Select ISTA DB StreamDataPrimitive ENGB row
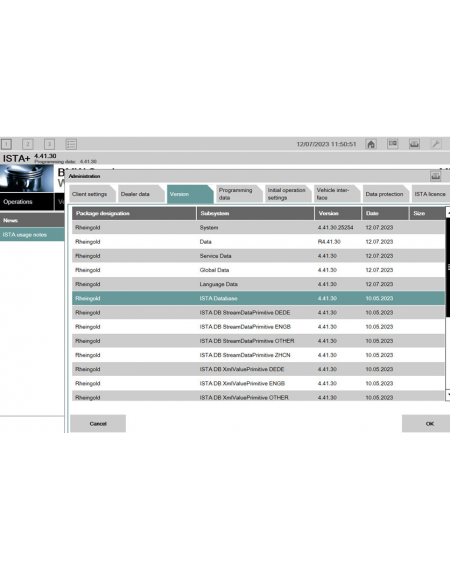Viewport: 450px width, 570px height. [x=258, y=327]
